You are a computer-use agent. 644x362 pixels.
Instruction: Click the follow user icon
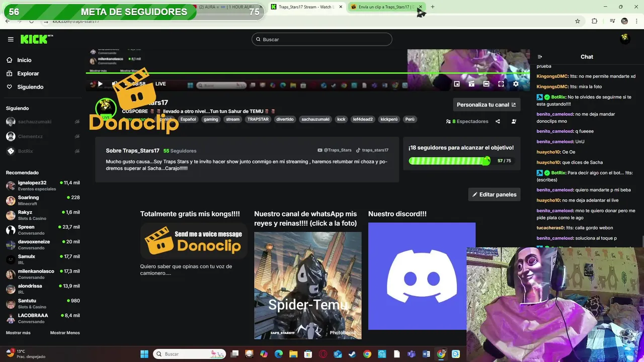(x=514, y=121)
